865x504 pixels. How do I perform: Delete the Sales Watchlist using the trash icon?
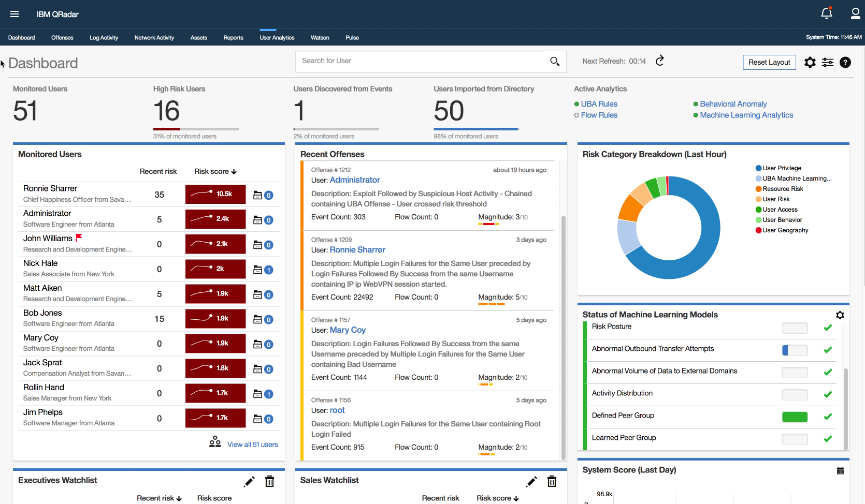click(x=552, y=481)
